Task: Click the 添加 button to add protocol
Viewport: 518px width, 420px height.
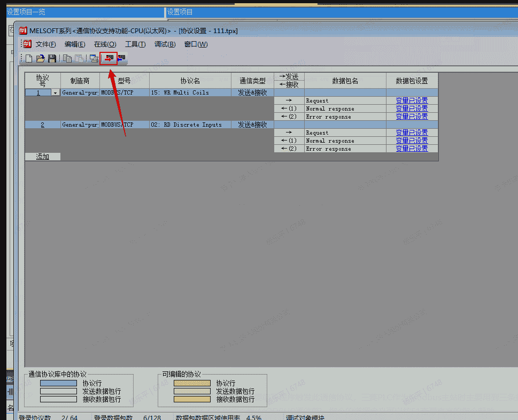Action: tap(43, 157)
